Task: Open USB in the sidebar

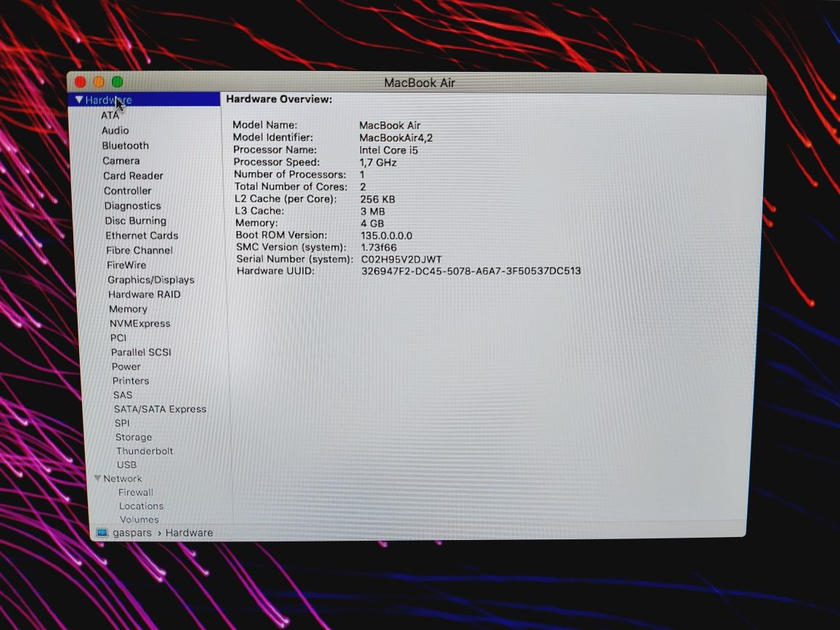Action: tap(127, 465)
